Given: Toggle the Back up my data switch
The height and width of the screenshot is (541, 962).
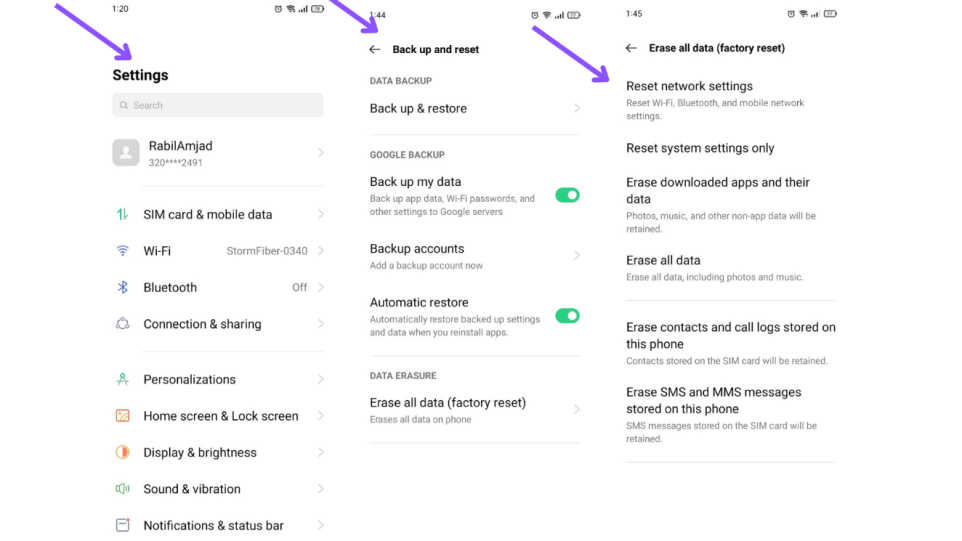Looking at the screenshot, I should coord(567,195).
